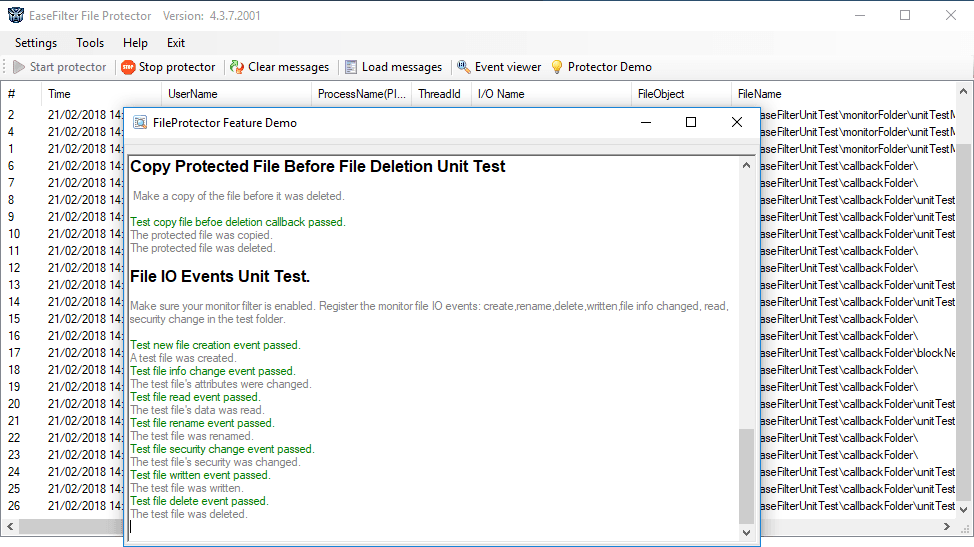Click 'Test file delete event passed.'
This screenshot has width=974, height=547.
pyautogui.click(x=199, y=501)
